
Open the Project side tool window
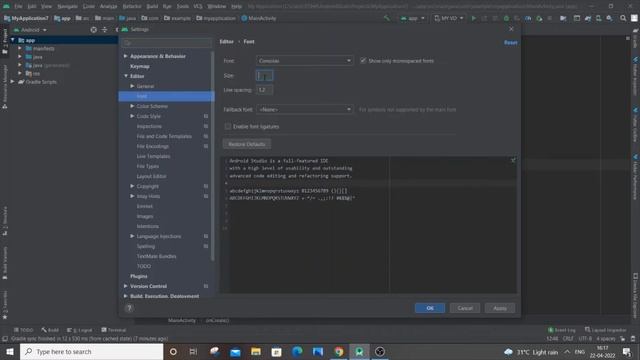(x=4, y=42)
